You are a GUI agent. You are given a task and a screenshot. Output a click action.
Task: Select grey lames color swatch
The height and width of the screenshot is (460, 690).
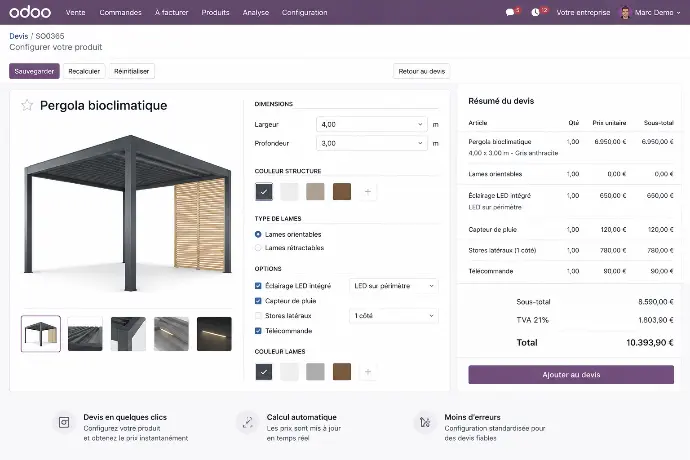click(315, 372)
